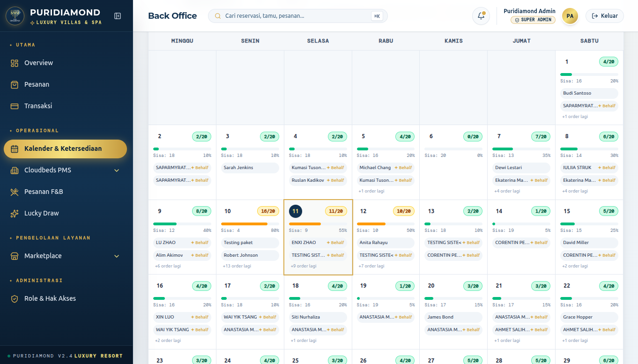Screen dimensions: 638x364
Task: Open Grace Hopper booking on day 22
Action: pyautogui.click(x=589, y=317)
